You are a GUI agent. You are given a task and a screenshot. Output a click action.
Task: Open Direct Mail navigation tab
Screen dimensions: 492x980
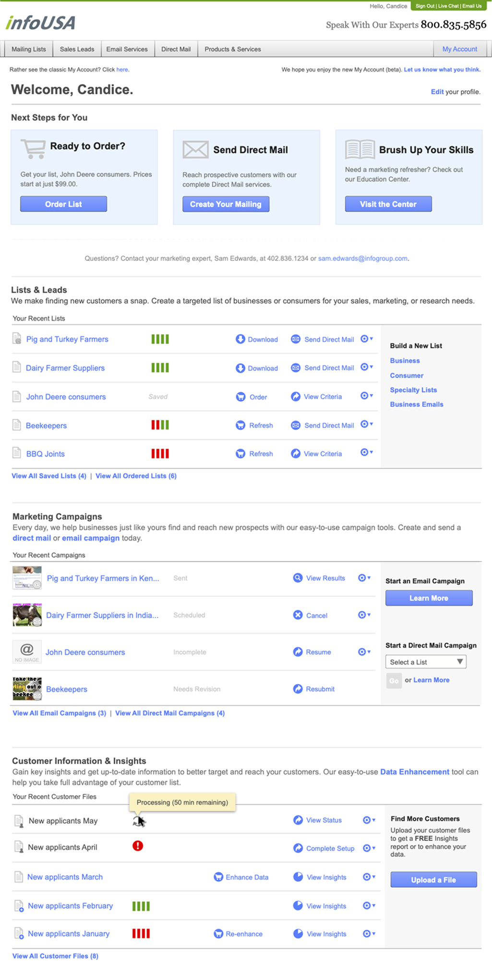(176, 49)
